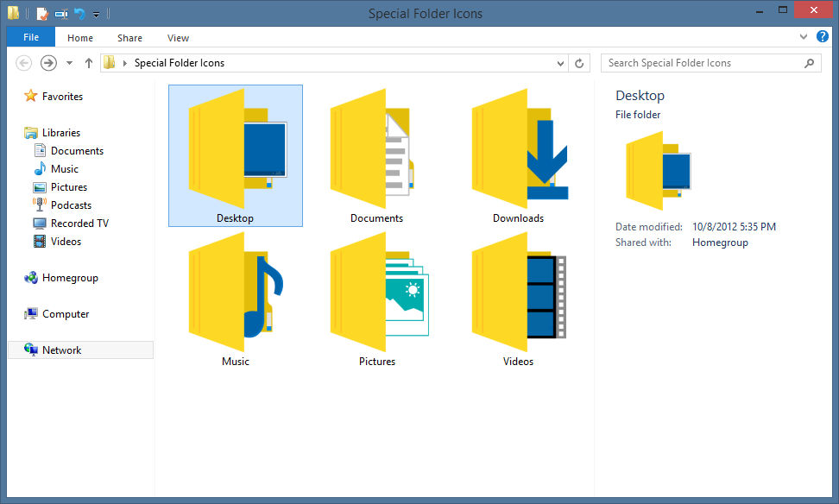This screenshot has width=839, height=504.
Task: Click the Properties icon in the Quick Access Toolbar
Action: click(41, 13)
